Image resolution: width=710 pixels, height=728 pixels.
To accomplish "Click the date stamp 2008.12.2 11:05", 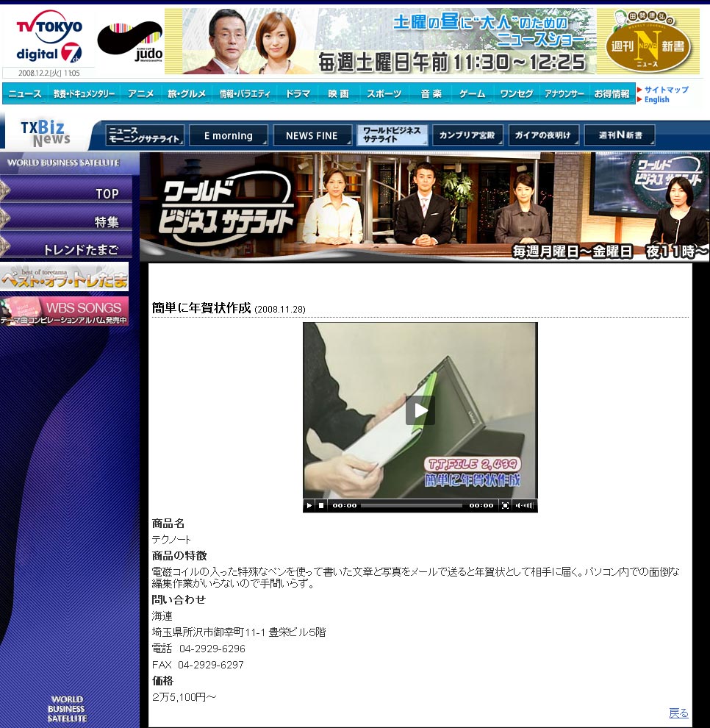I will 49,73.
